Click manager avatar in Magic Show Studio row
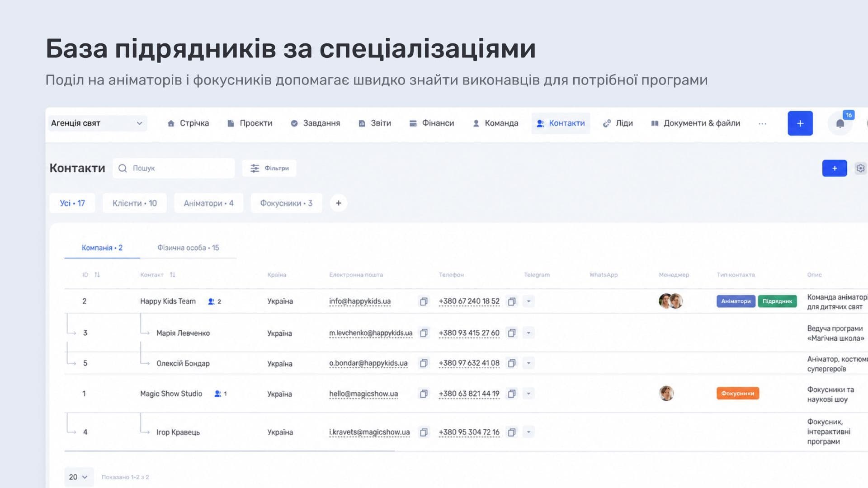 pyautogui.click(x=666, y=394)
